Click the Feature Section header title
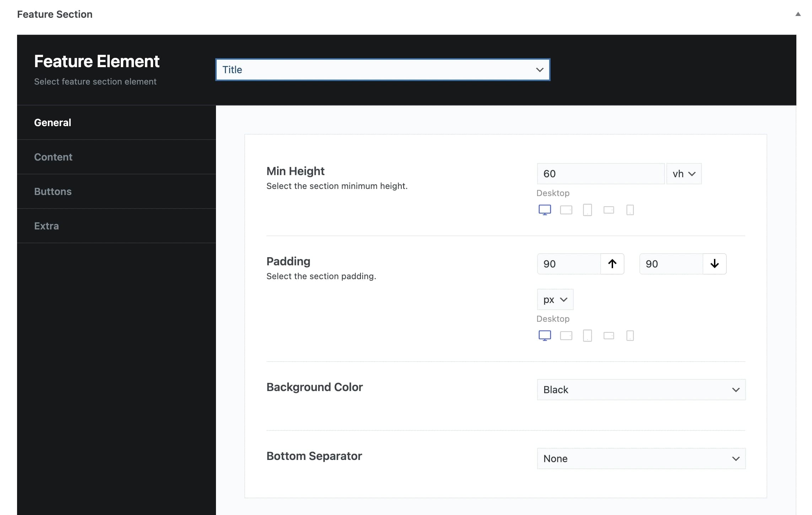The image size is (812, 515). 55,14
